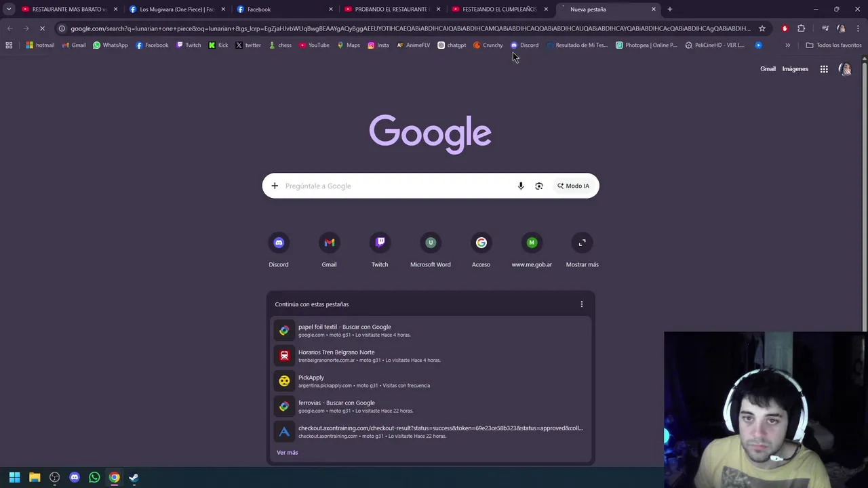This screenshot has width=868, height=488.
Task: Stop loading the page
Action: pyautogui.click(x=42, y=28)
